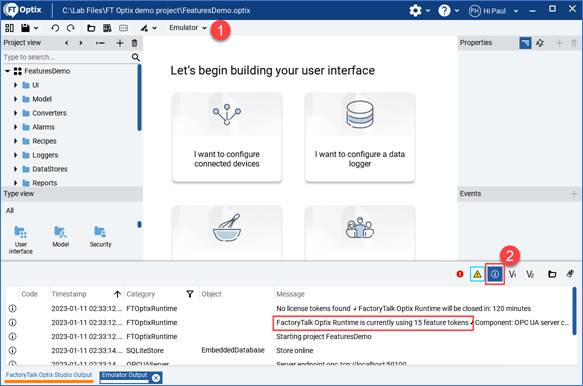Click the template library toolbar icon
Viewport: 583px width, 386px height.
point(107,28)
